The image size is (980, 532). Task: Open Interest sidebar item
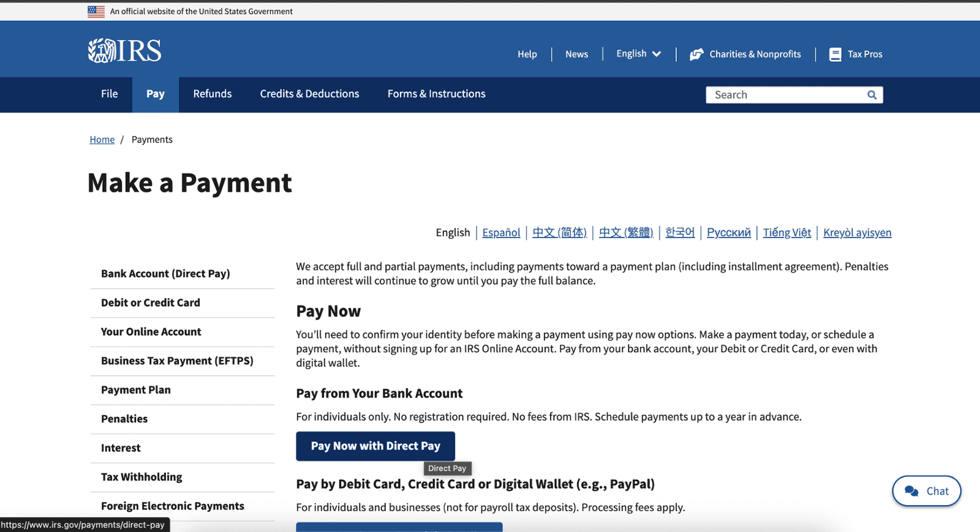click(x=183, y=448)
